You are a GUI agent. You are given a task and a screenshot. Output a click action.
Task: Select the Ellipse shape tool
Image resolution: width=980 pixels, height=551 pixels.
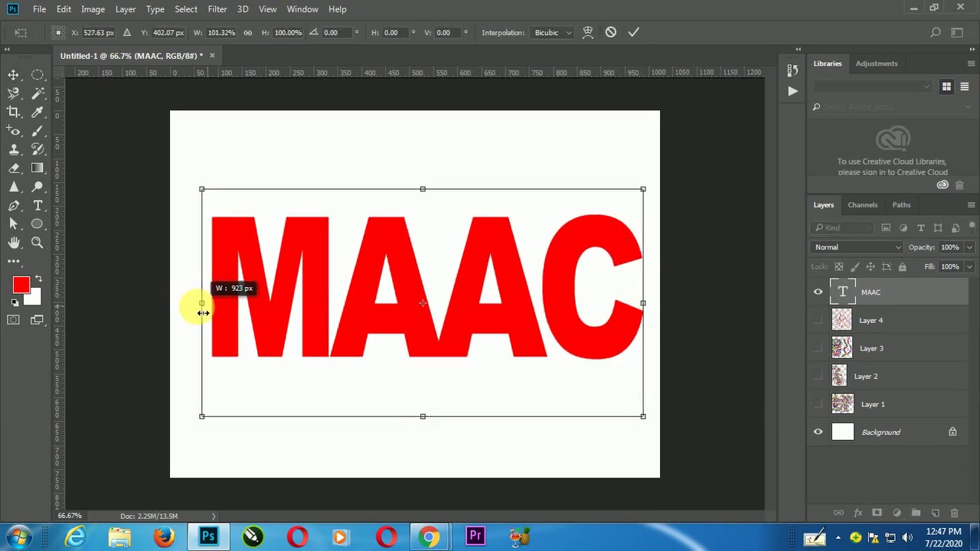37,224
